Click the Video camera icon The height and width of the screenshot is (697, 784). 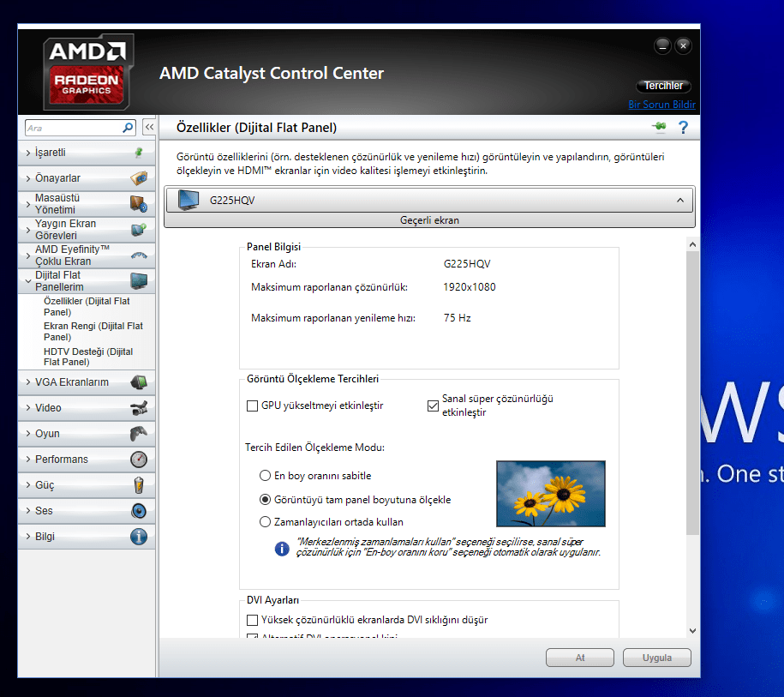click(x=139, y=408)
